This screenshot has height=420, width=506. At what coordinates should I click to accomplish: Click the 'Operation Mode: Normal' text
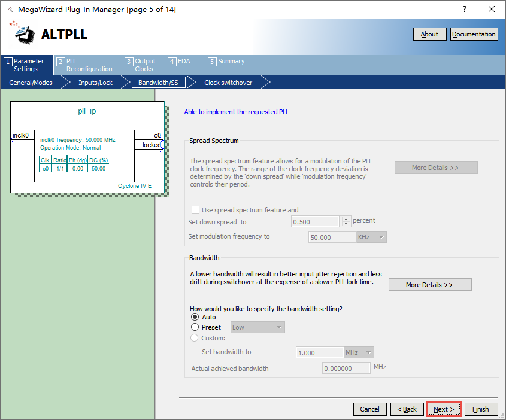70,148
